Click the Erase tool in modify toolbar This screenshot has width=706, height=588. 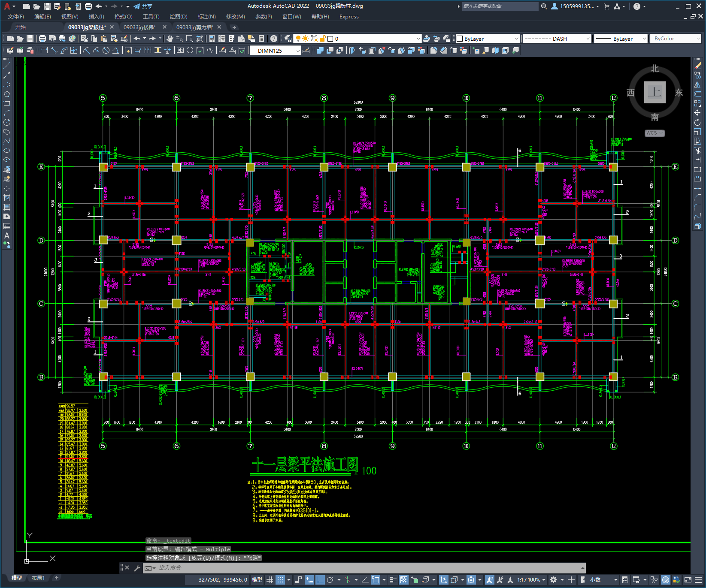tap(697, 66)
